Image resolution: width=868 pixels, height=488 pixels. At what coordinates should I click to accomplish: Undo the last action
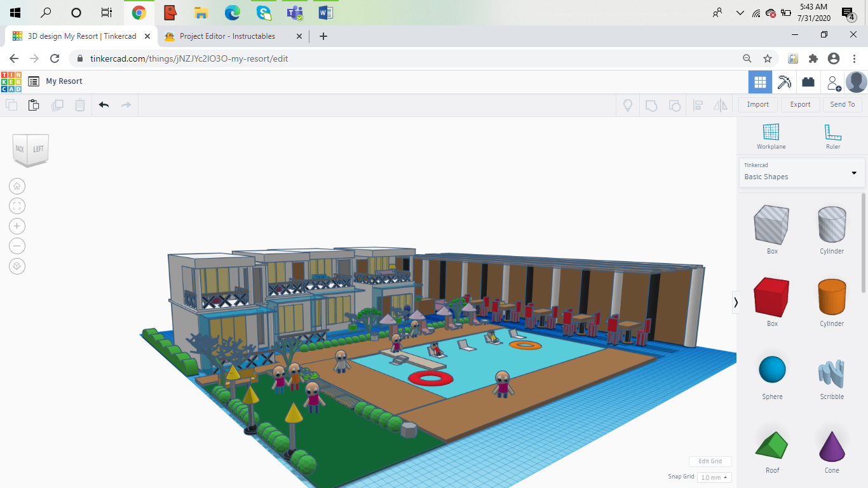104,105
